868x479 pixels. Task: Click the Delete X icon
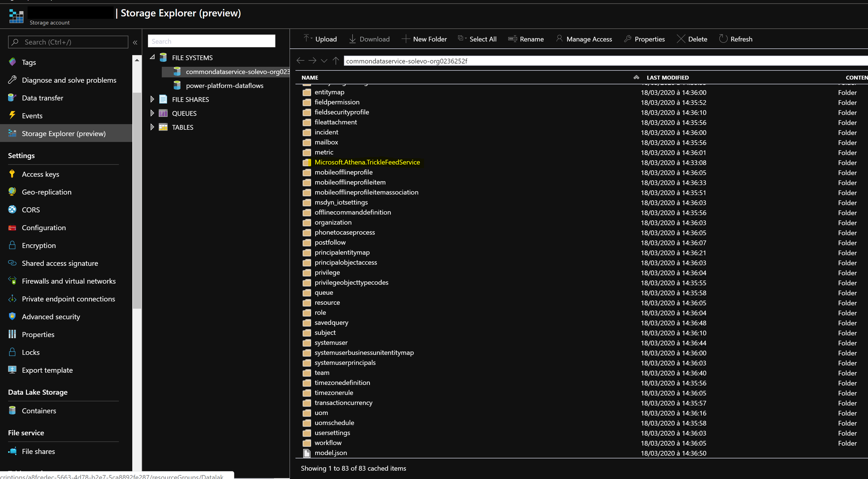(x=681, y=39)
